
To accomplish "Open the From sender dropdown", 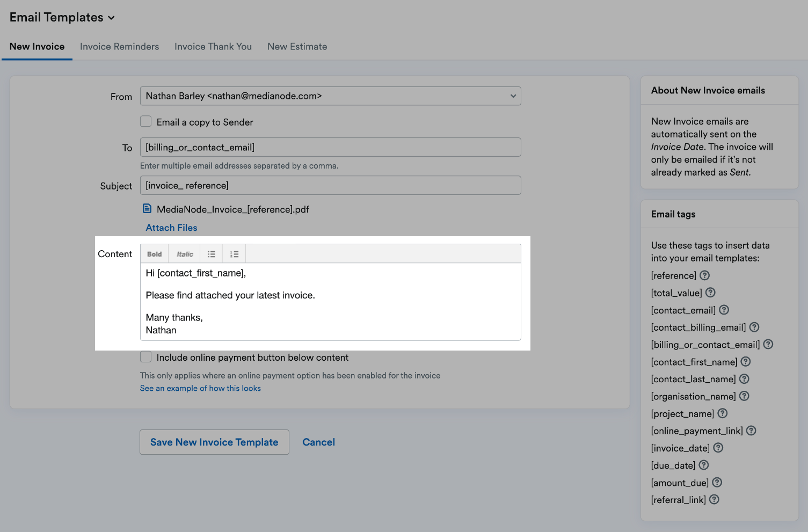I will [x=330, y=96].
